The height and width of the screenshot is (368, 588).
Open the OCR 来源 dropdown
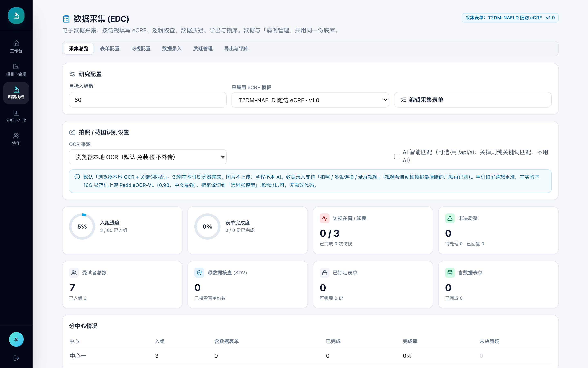(x=148, y=157)
